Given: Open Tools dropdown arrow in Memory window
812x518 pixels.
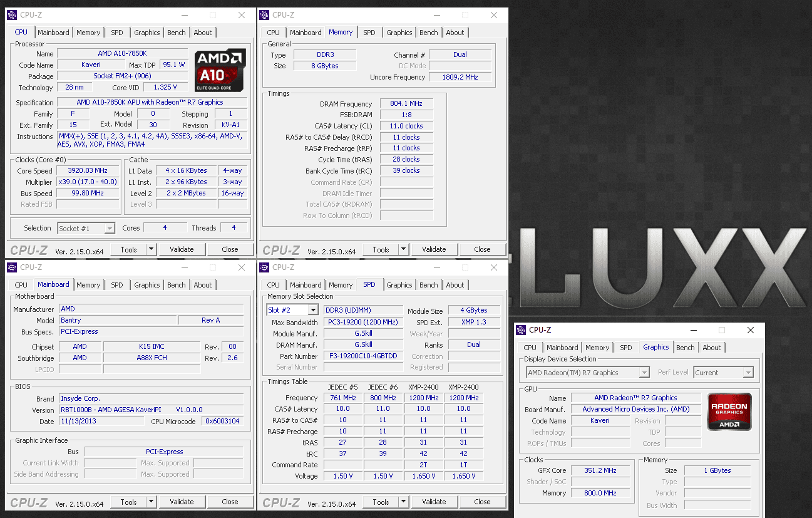Looking at the screenshot, I should coord(403,249).
